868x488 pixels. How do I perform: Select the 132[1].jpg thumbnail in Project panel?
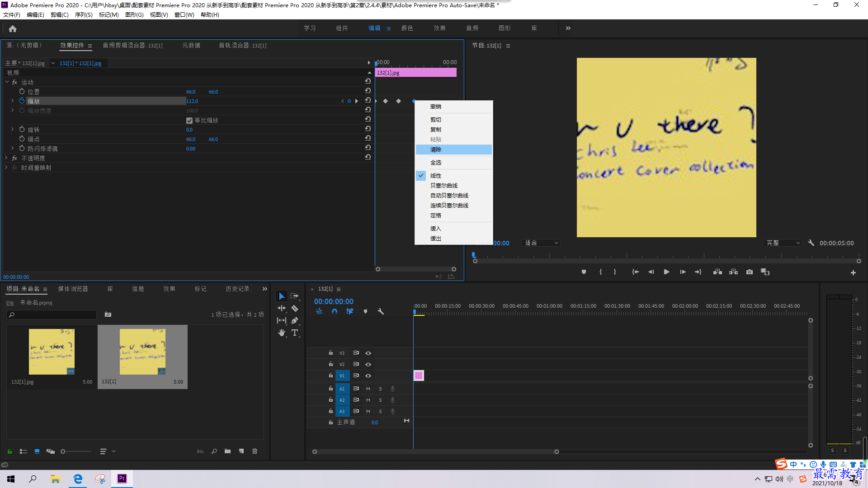pos(52,352)
